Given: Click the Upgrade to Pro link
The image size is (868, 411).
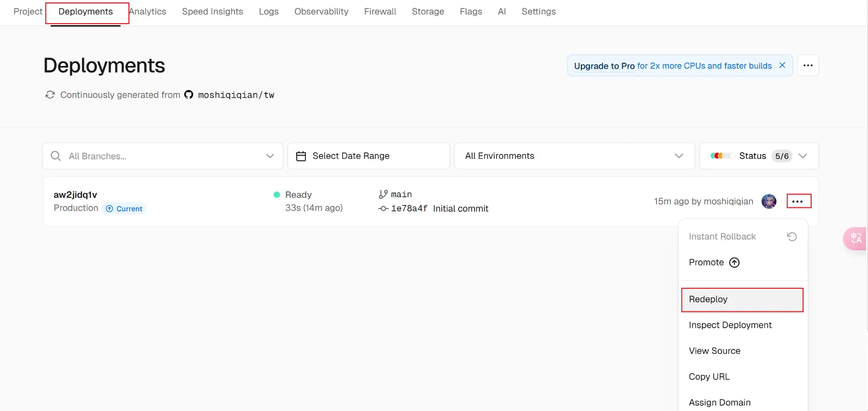Looking at the screenshot, I should pyautogui.click(x=604, y=66).
